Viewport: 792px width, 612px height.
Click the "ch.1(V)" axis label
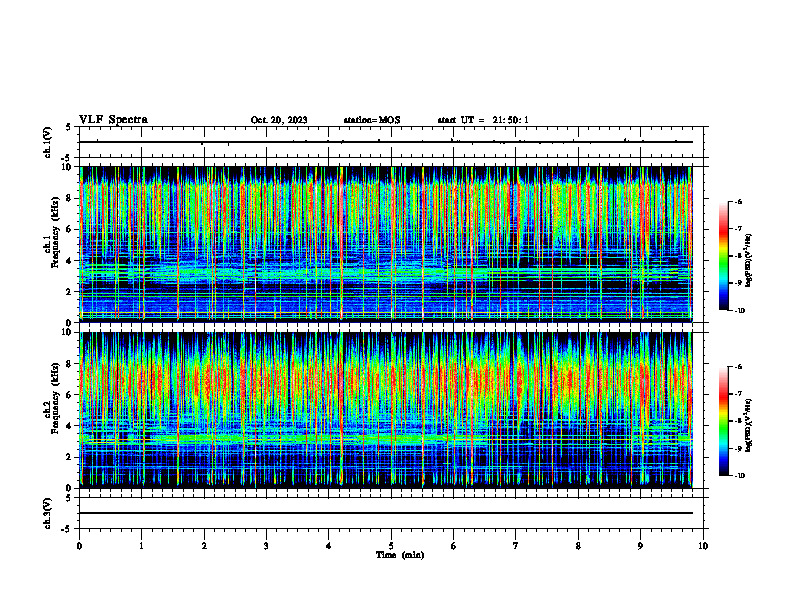coord(48,142)
